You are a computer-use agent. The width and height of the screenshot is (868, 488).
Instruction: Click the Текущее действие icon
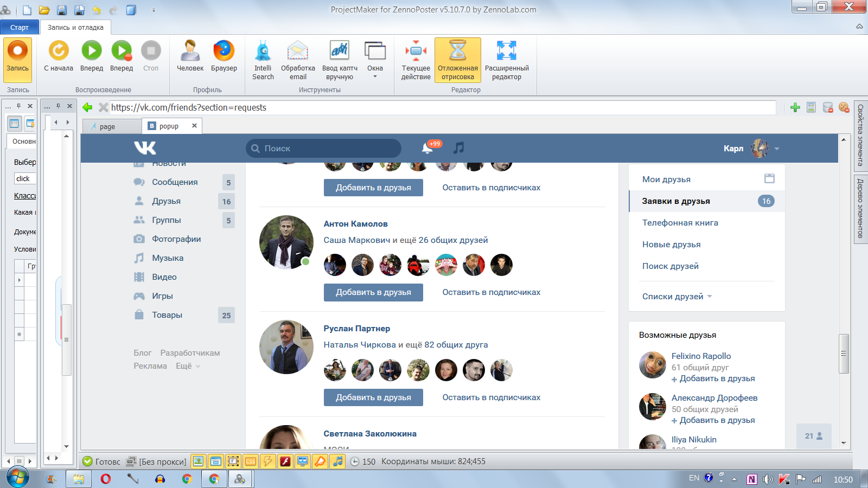(x=416, y=60)
